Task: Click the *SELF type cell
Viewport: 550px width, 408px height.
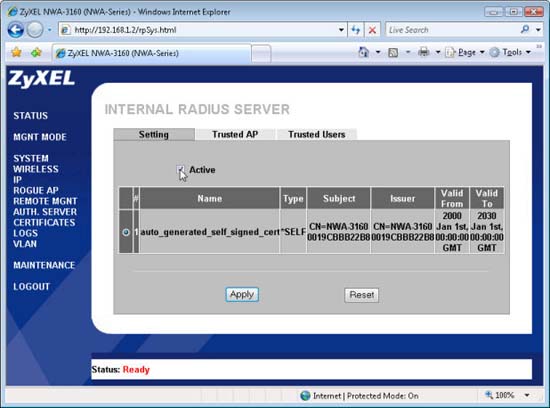Action: tap(293, 232)
